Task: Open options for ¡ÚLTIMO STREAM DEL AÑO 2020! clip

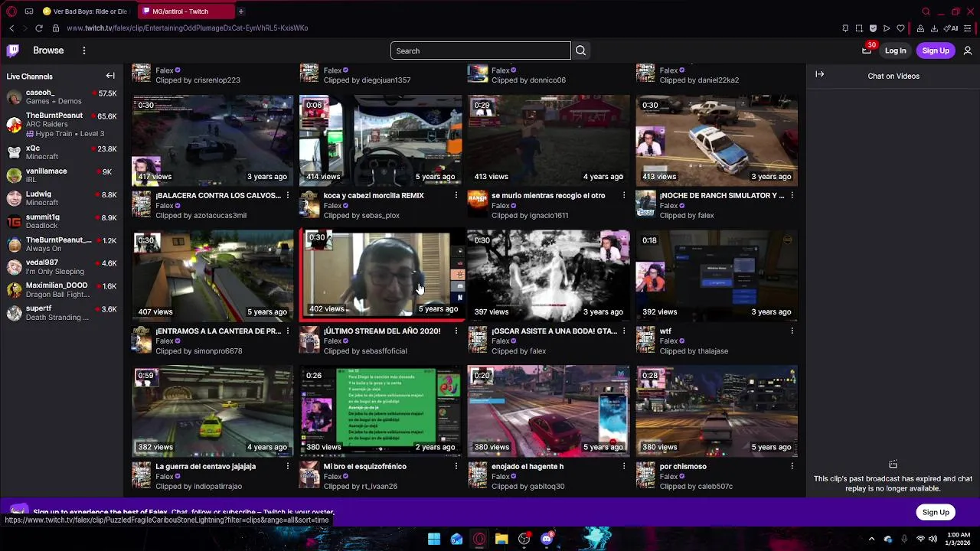Action: pos(456,331)
